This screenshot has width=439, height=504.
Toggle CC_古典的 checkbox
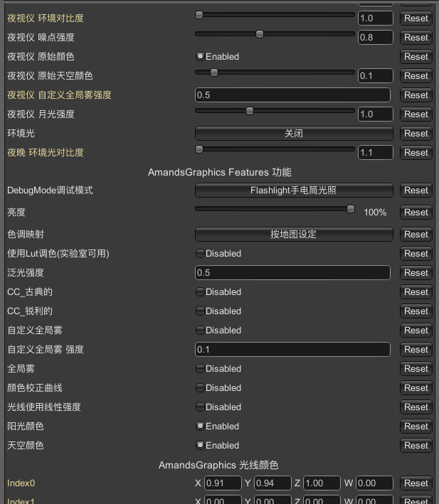tap(200, 292)
